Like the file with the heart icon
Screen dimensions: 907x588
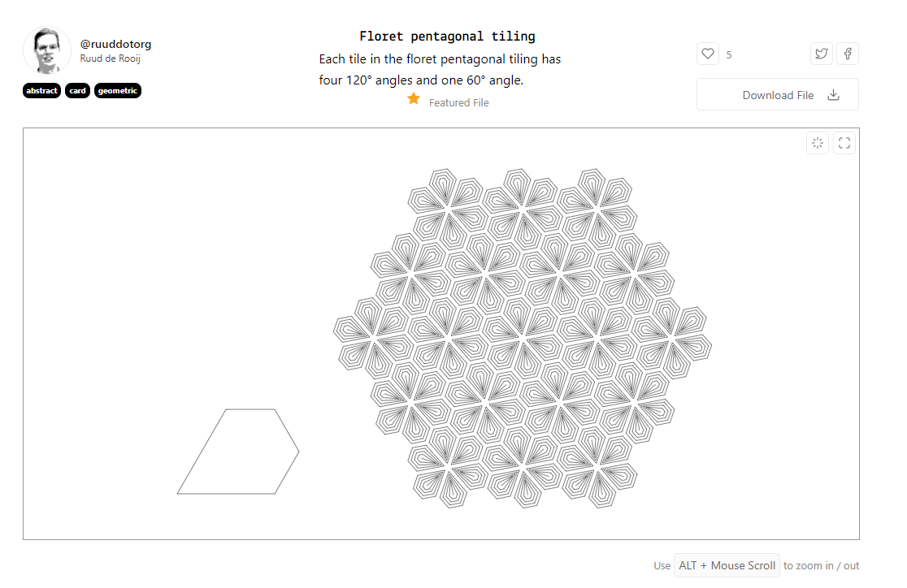pos(707,54)
